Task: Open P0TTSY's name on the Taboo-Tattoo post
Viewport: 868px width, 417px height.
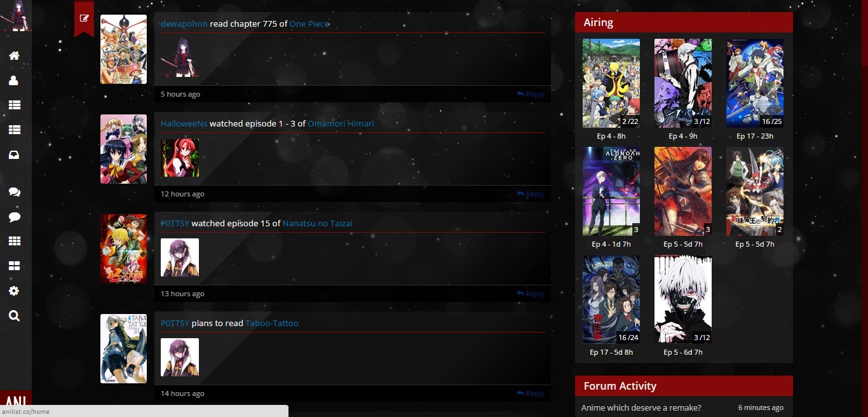Action: (175, 323)
